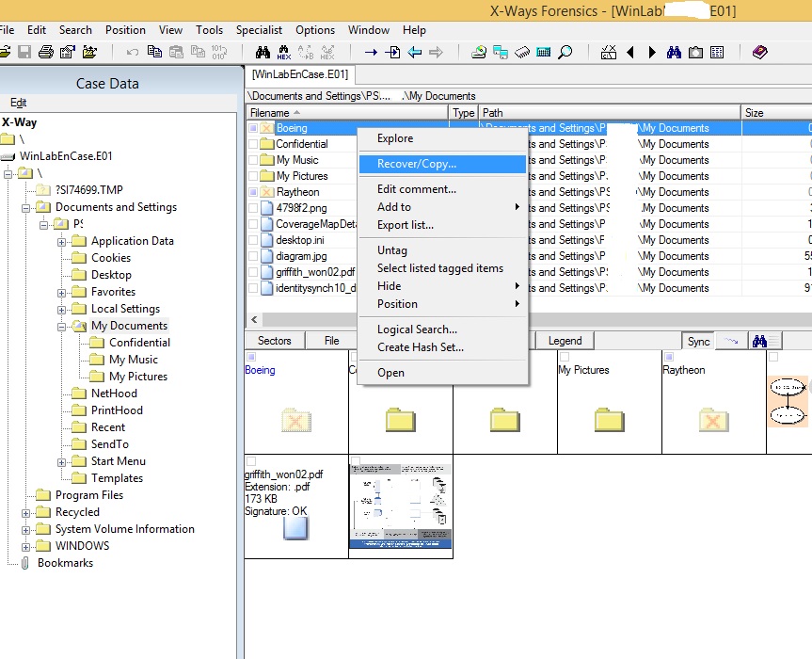Expand the Start Menu tree item
Screen dimensions: 812x659
coord(60,461)
